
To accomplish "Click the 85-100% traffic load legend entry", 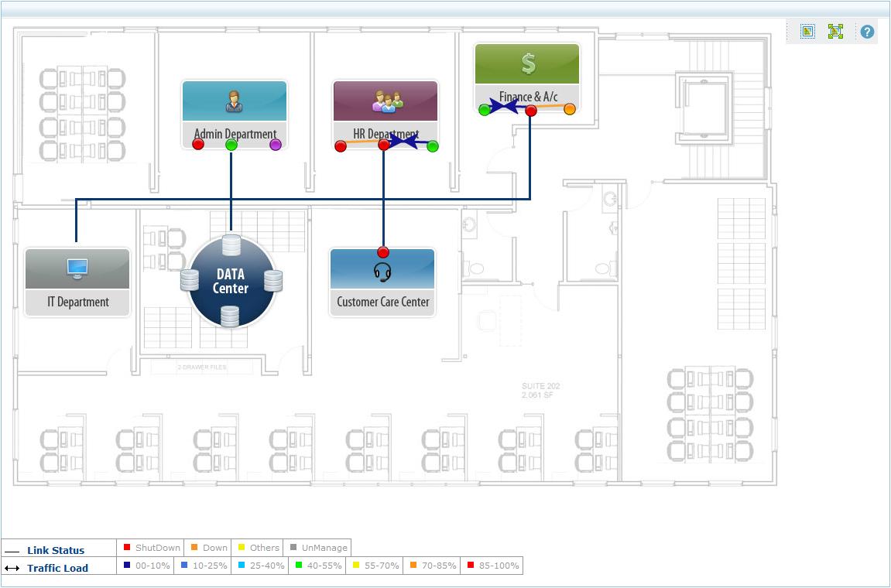I will pyautogui.click(x=492, y=566).
